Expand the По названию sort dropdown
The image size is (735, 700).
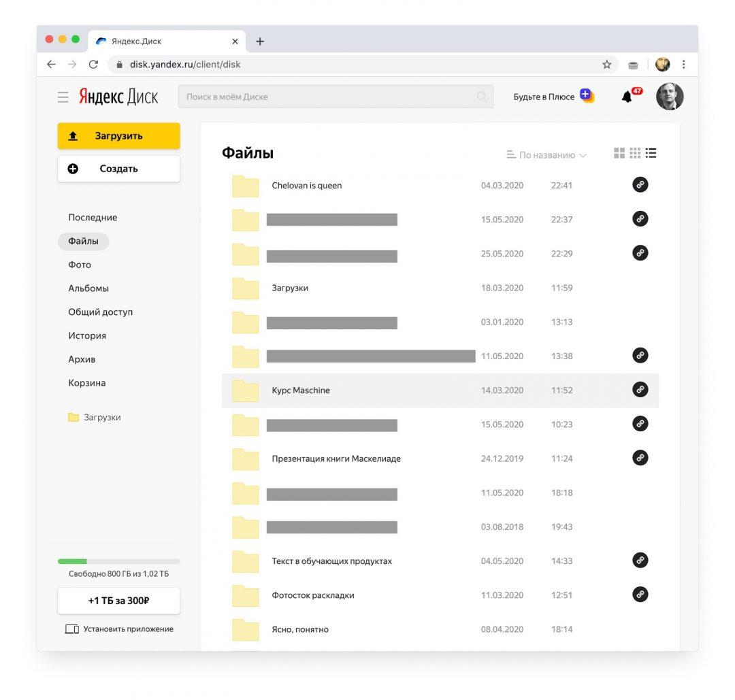click(546, 155)
